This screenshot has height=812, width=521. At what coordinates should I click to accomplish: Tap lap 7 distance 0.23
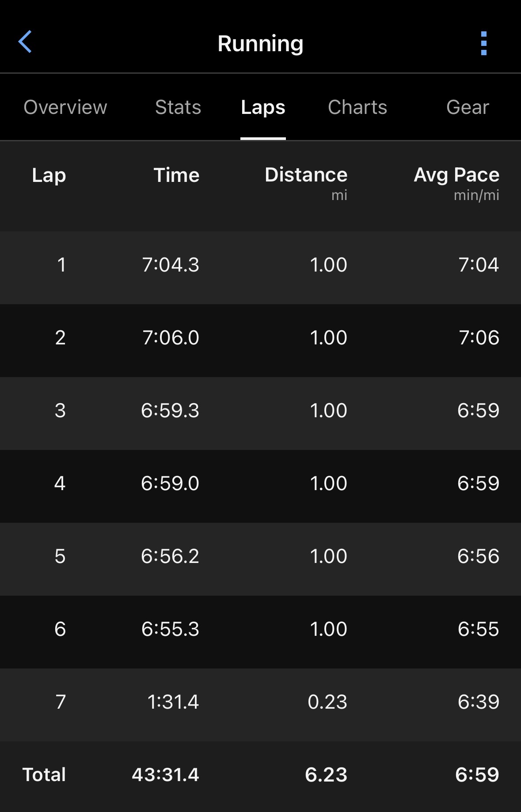(x=327, y=702)
